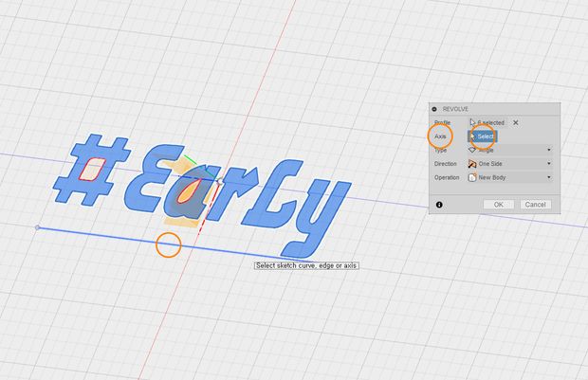Collapse the REVOLVE dialog header icon
The image size is (588, 380).
(x=434, y=109)
